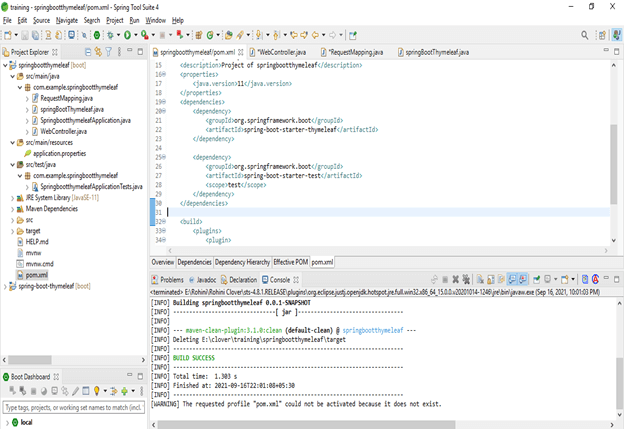
Task: Expand the Maven Dependencies node
Action: (10, 208)
